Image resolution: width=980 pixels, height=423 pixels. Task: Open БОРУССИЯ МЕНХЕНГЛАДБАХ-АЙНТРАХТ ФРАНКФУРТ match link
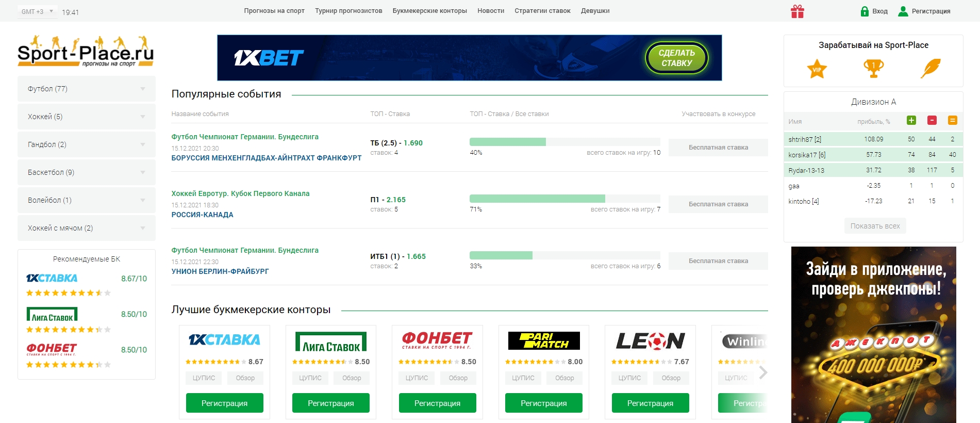[267, 158]
